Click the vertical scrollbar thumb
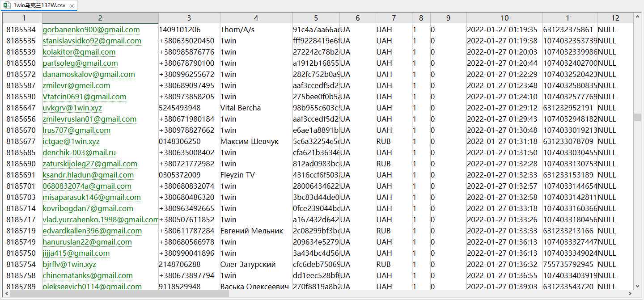 click(x=637, y=117)
